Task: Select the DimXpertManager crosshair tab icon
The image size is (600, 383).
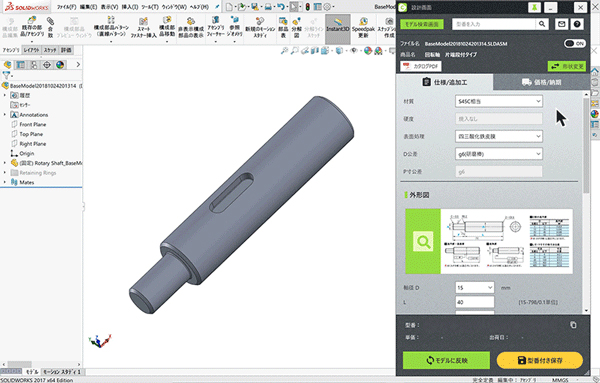Action: pyautogui.click(x=47, y=65)
